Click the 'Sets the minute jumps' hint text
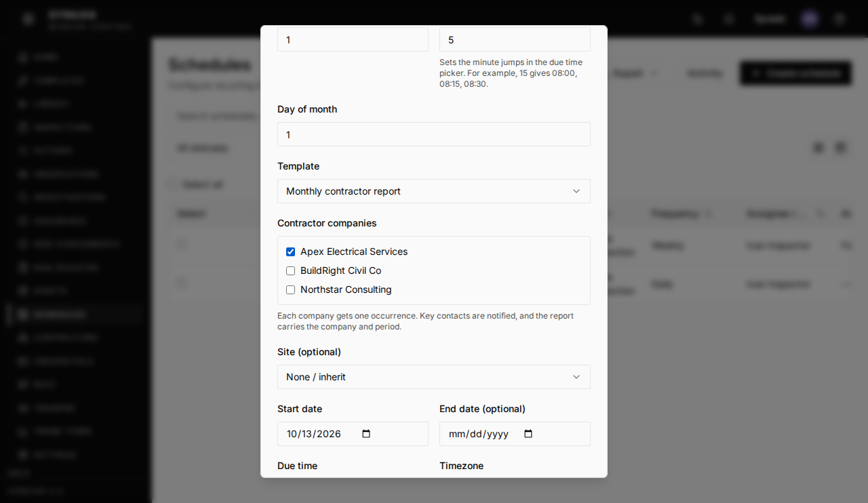868x503 pixels. click(511, 73)
